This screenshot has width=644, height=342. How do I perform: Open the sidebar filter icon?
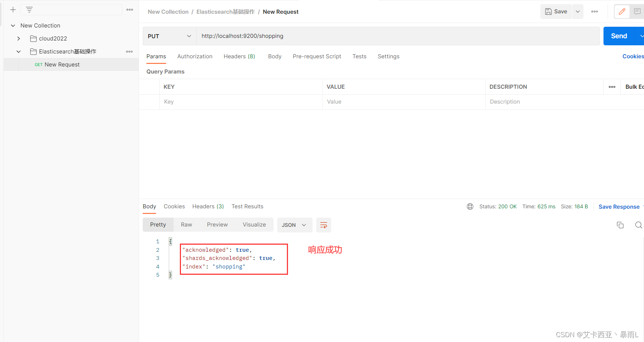coord(29,10)
